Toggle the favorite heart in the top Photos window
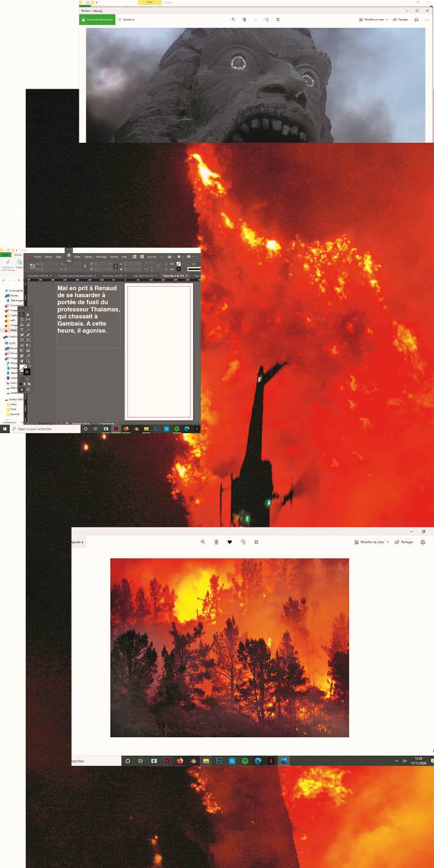 (x=255, y=20)
